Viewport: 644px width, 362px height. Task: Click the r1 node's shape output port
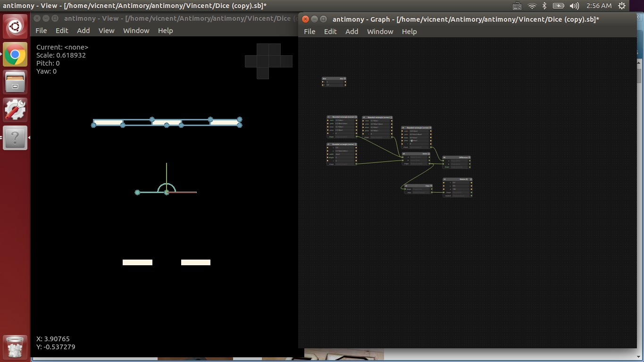356,136
